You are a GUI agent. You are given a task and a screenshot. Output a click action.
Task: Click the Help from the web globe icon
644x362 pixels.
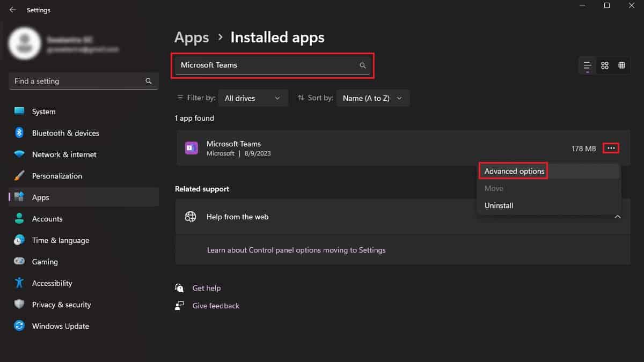pos(191,217)
